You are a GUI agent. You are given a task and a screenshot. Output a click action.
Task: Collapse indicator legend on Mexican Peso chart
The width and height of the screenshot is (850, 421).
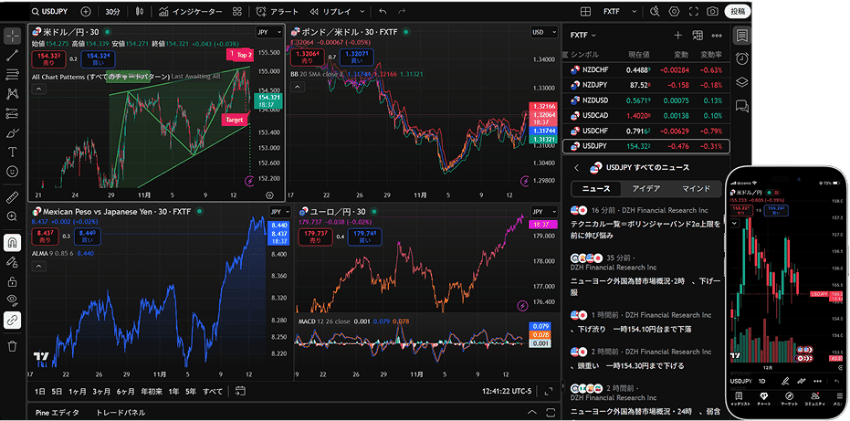click(38, 265)
